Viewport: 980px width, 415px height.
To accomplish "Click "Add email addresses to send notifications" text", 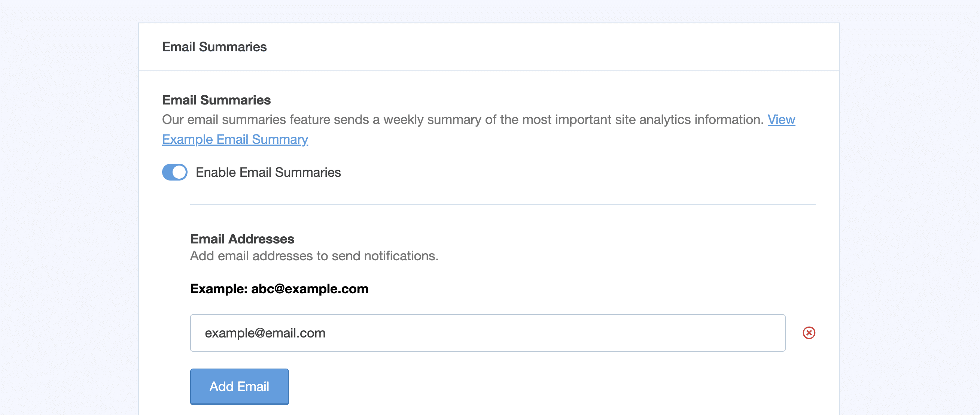I will pos(314,256).
